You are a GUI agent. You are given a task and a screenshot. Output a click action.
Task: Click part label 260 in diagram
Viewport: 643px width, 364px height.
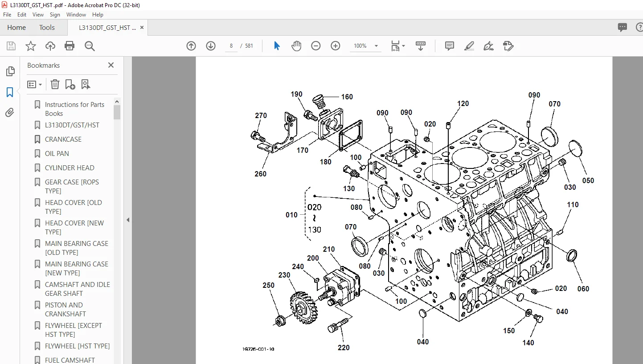tap(261, 174)
